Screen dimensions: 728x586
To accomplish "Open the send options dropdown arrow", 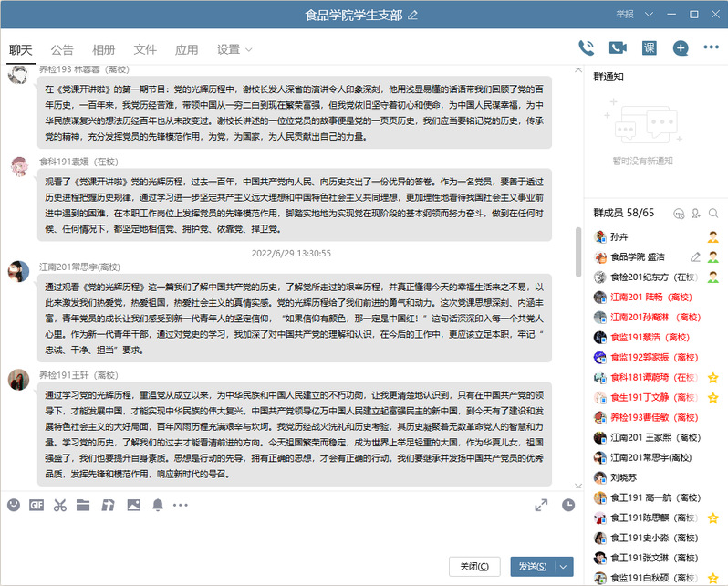I will pos(563,567).
